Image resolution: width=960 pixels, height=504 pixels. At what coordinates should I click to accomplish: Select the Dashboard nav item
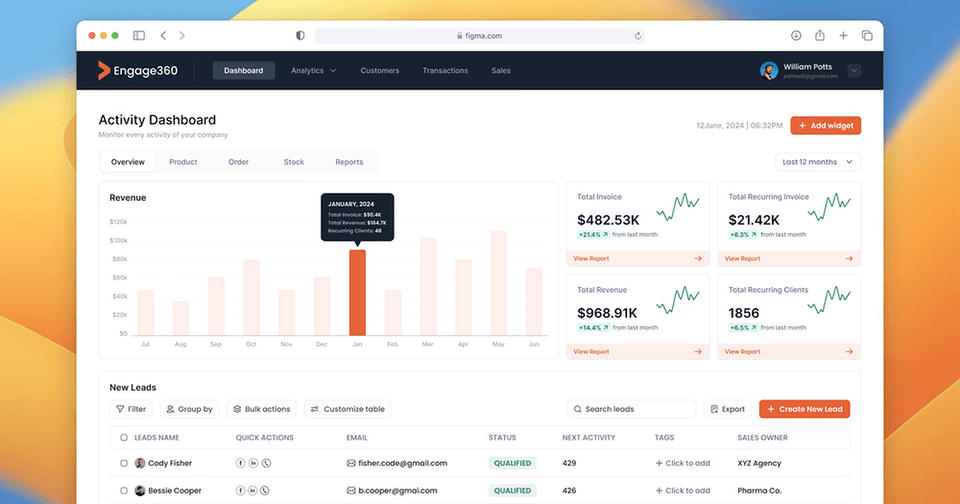pyautogui.click(x=244, y=70)
